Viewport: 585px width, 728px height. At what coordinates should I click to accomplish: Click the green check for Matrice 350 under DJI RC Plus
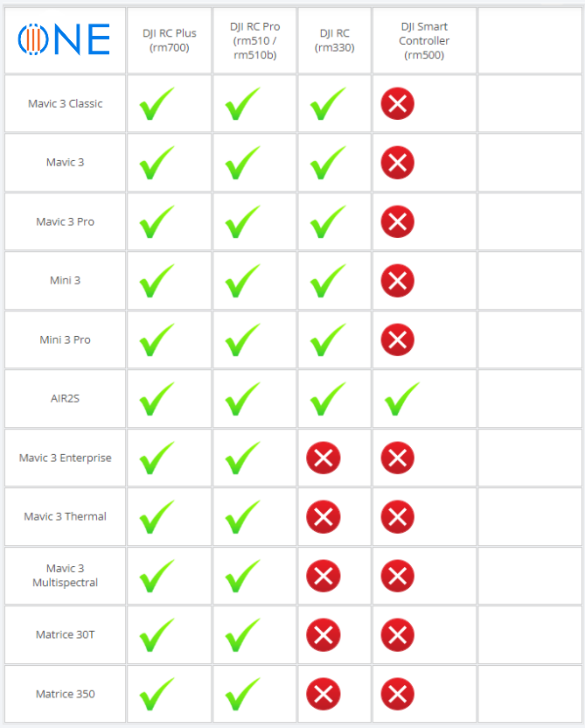point(157,694)
